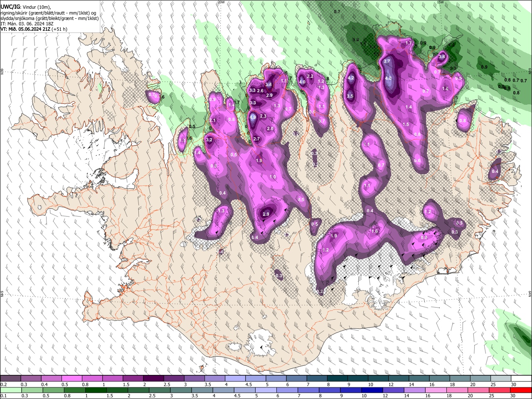Click the 1.5 precipitation value in the northeast
This screenshot has width=532, height=399.
tap(406, 124)
